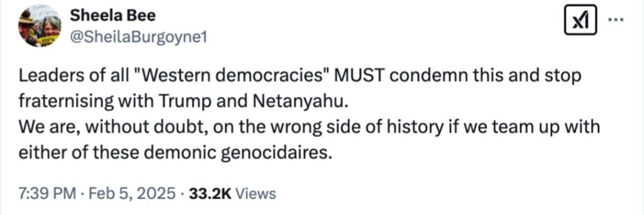Click the word "Views" beside the count
The width and height of the screenshot is (644, 215).
pos(256,193)
